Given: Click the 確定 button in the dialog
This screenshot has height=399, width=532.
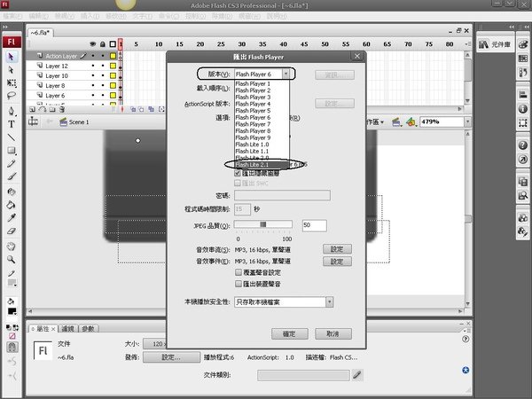Looking at the screenshot, I should pyautogui.click(x=290, y=334).
